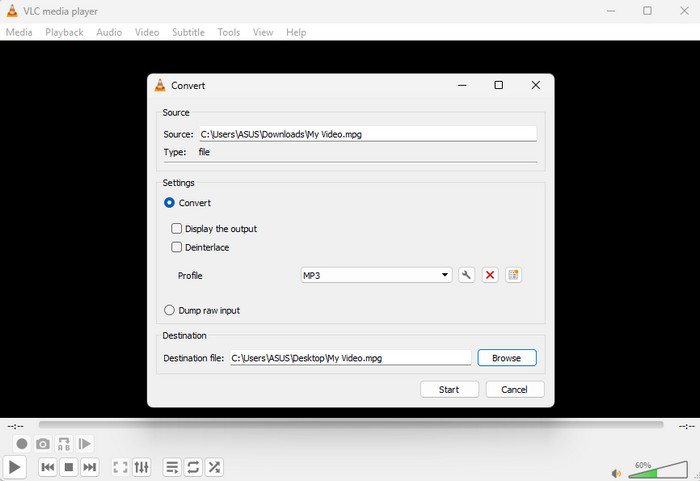
Task: Click Start to begin conversion
Action: click(x=449, y=389)
